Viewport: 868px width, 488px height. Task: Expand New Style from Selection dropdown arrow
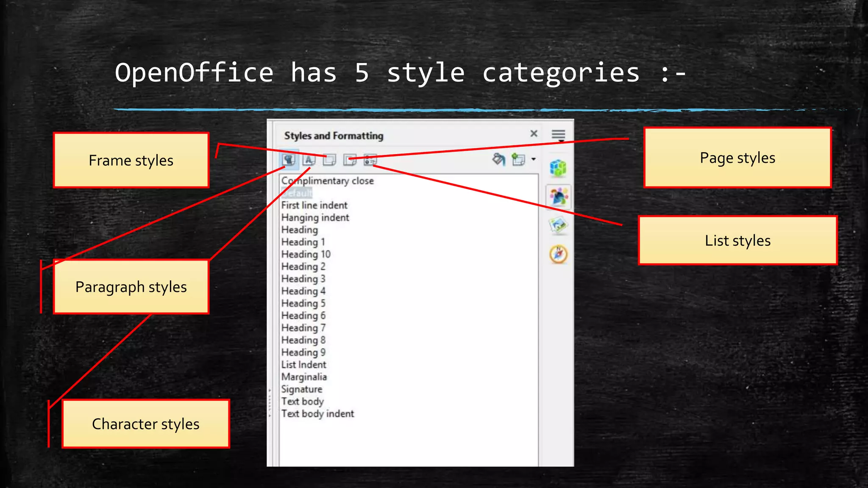click(534, 159)
